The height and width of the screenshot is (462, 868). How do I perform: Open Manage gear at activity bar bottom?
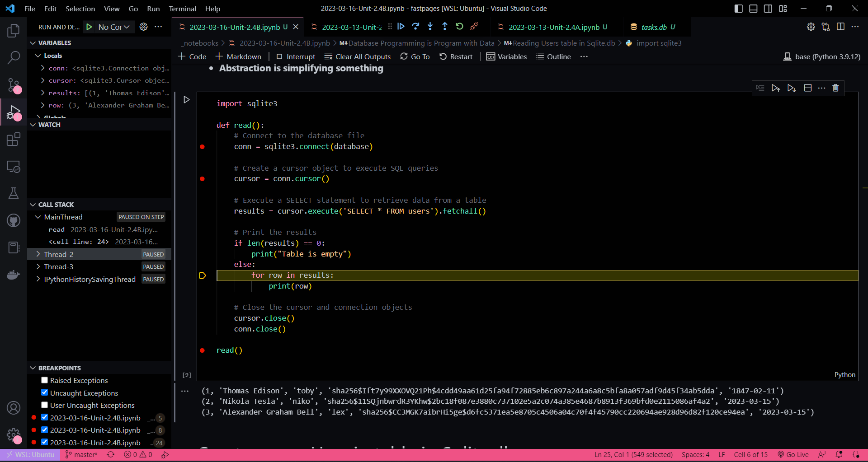coord(14,435)
